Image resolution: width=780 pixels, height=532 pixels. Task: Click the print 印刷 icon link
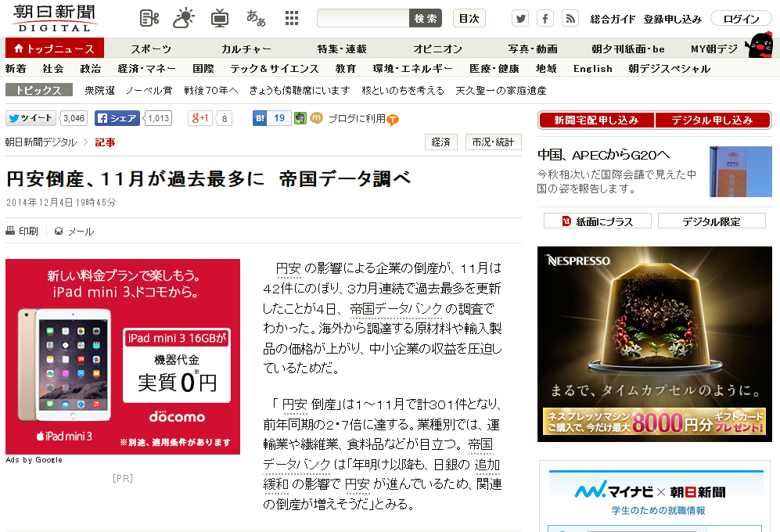[x=22, y=231]
